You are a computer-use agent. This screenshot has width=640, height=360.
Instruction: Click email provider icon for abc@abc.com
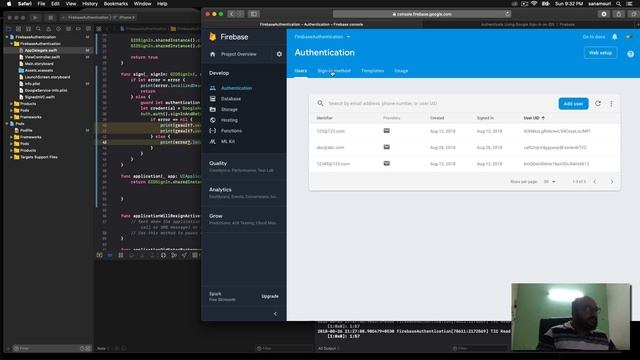(387, 147)
